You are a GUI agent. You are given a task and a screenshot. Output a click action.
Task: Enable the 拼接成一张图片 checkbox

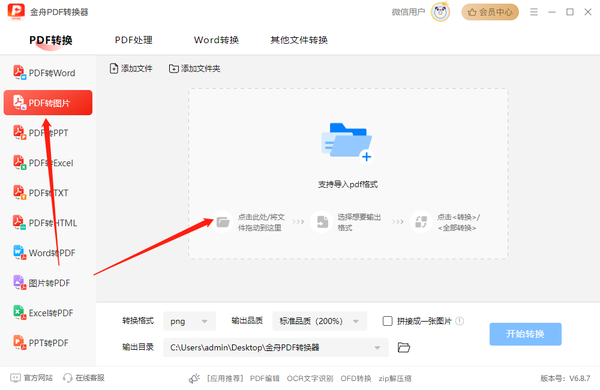[387, 321]
